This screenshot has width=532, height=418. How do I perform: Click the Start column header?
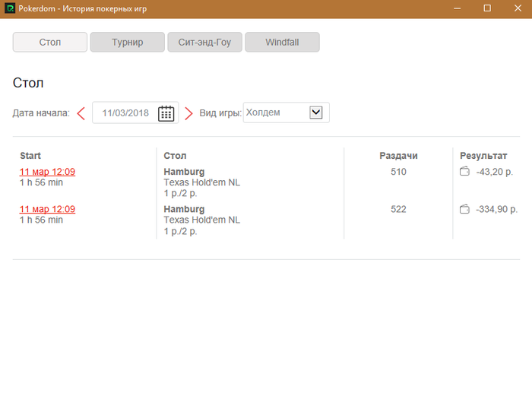30,156
